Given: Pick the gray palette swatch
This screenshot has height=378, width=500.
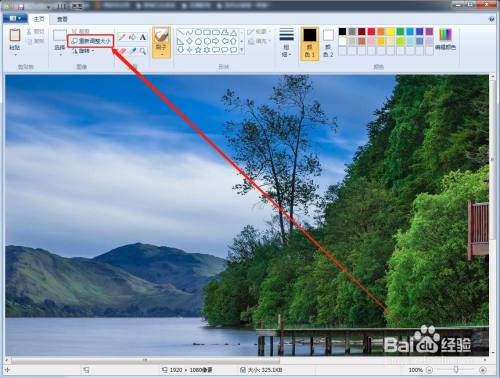Looking at the screenshot, I should [x=352, y=32].
